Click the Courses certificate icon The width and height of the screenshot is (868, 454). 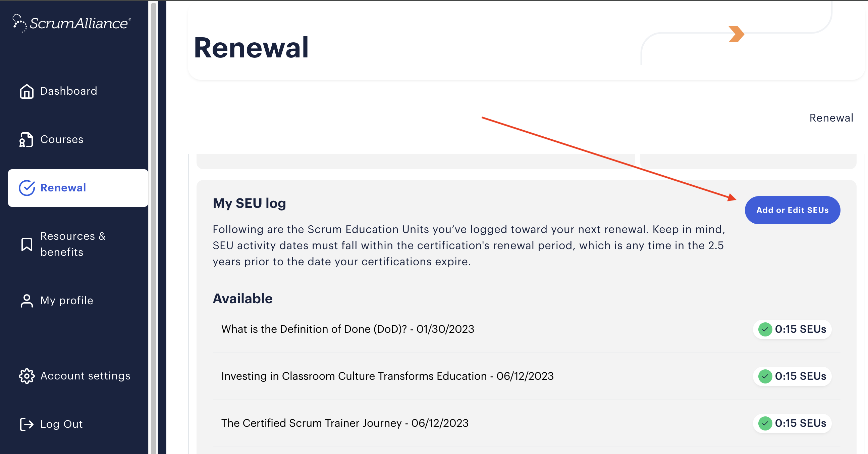point(26,140)
